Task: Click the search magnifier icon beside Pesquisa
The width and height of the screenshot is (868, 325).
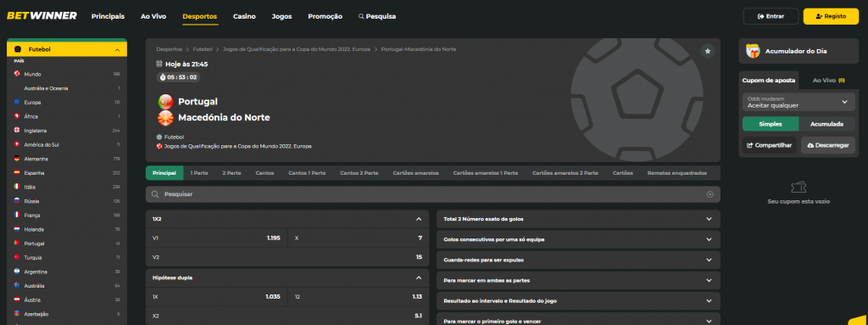Action: click(x=361, y=17)
